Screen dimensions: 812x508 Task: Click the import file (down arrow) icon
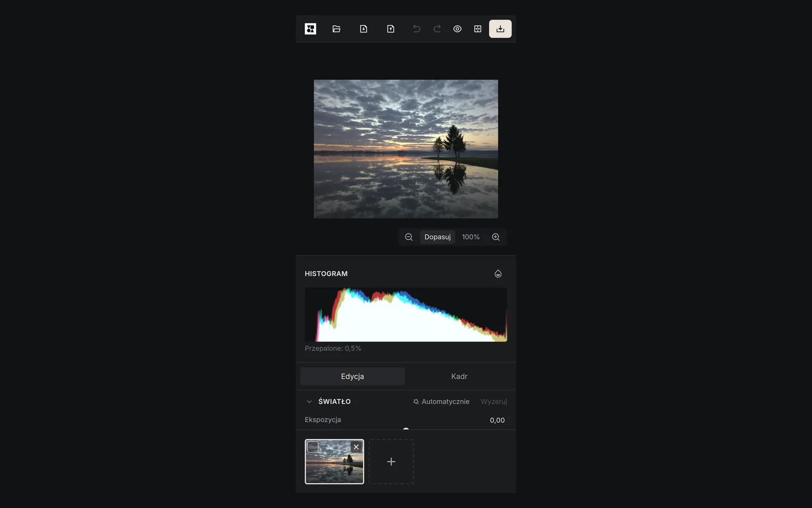click(x=363, y=29)
